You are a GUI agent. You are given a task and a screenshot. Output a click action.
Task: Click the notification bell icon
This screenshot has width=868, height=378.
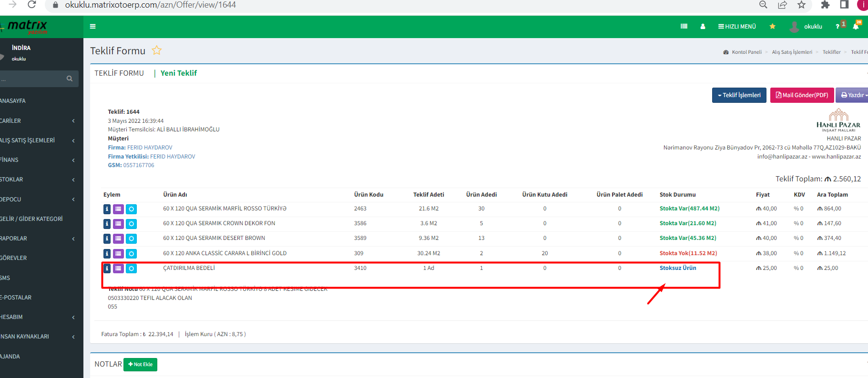(x=856, y=27)
